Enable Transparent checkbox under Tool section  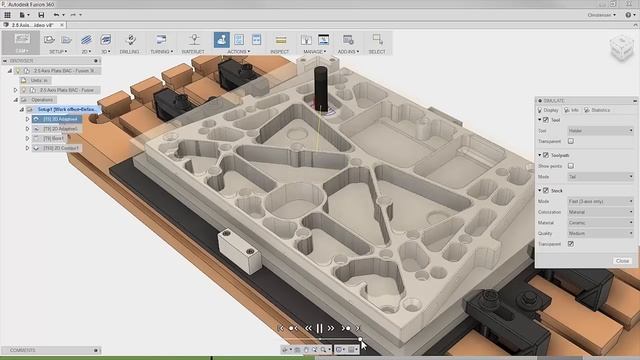click(x=571, y=141)
